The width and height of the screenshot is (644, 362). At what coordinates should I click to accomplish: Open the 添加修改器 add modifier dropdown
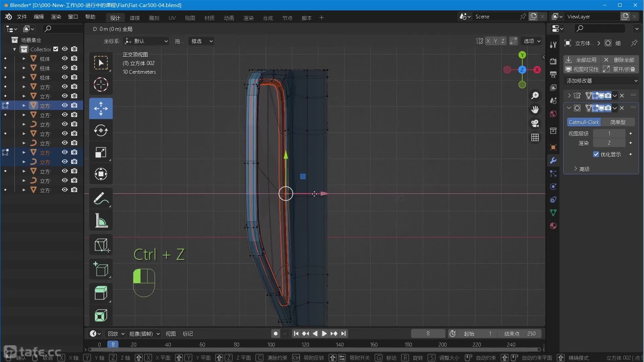601,81
